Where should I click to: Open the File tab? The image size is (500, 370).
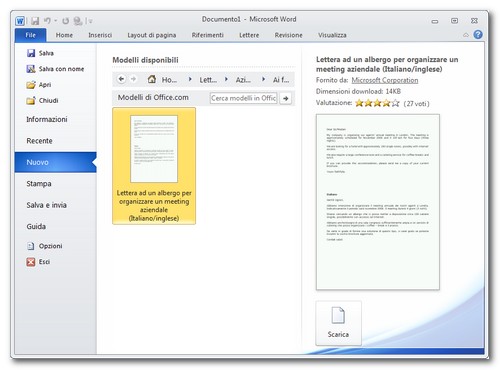30,35
